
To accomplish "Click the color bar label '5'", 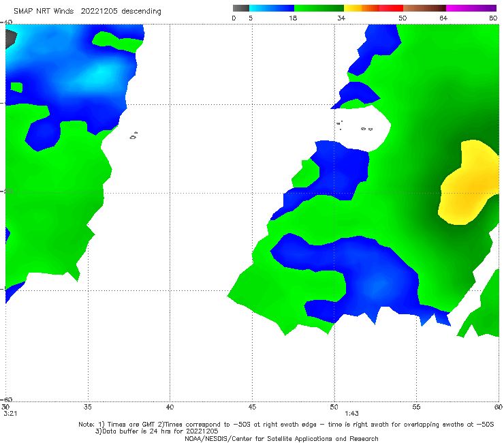I will pyautogui.click(x=251, y=18).
